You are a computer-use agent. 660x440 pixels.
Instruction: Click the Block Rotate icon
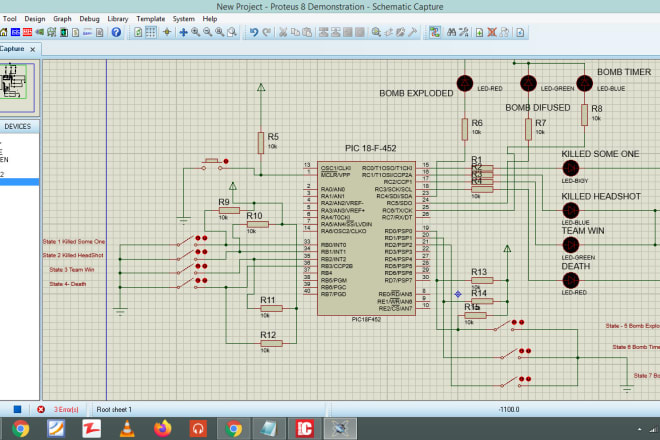(x=348, y=32)
